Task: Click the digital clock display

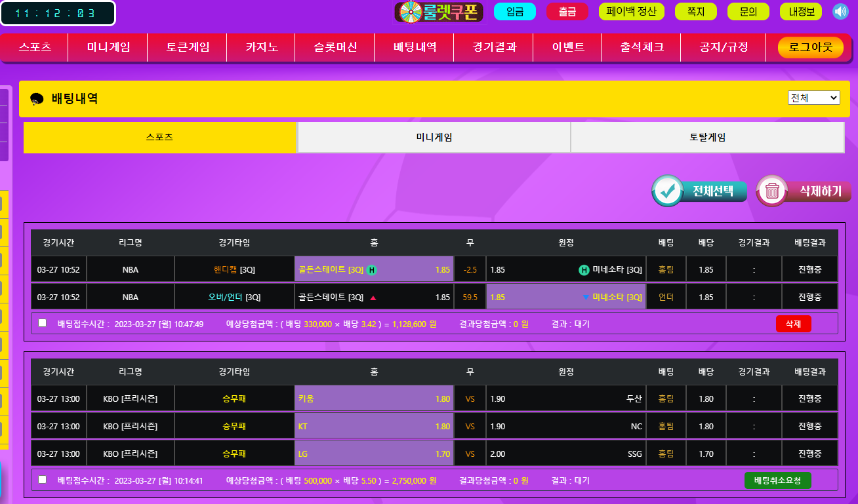Action: [x=58, y=13]
